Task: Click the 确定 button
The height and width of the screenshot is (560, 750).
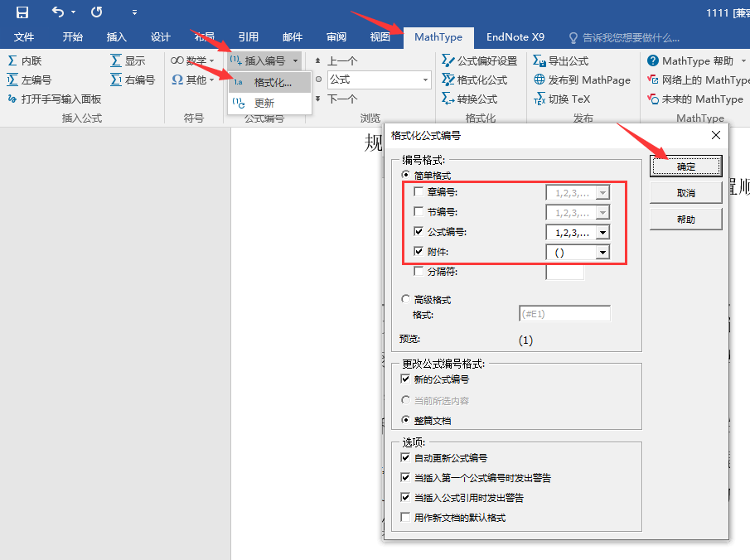Action: 686,167
